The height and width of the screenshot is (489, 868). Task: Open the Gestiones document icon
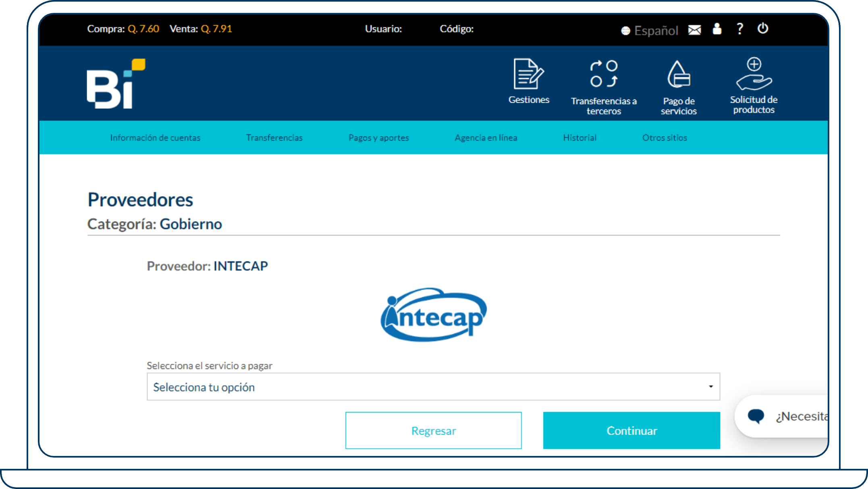pyautogui.click(x=528, y=74)
